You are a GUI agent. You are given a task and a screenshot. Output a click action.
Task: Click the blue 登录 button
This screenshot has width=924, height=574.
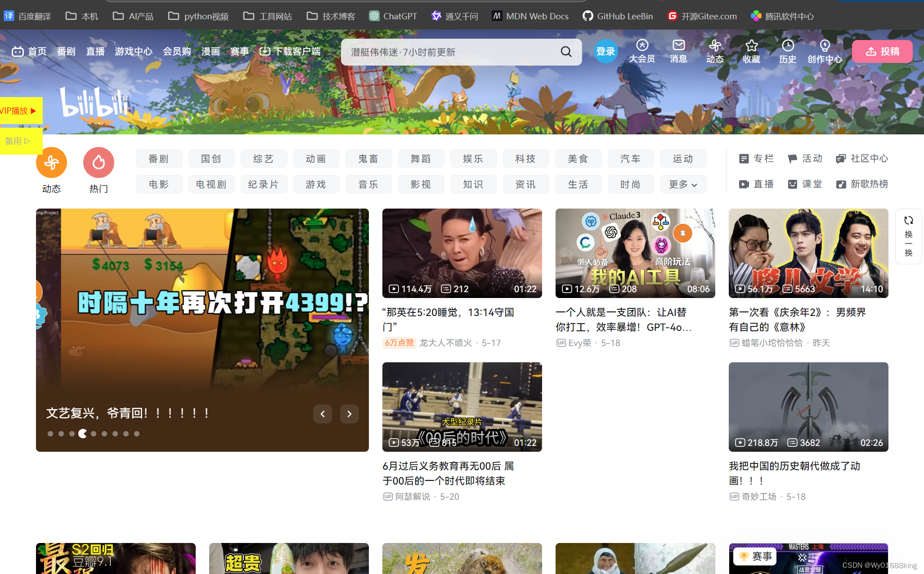click(x=606, y=51)
